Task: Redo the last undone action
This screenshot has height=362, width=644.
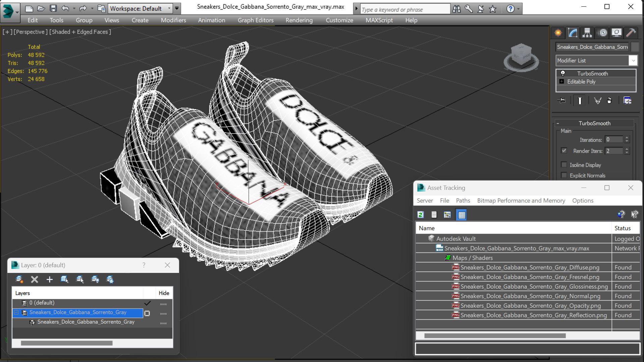Action: pyautogui.click(x=83, y=8)
